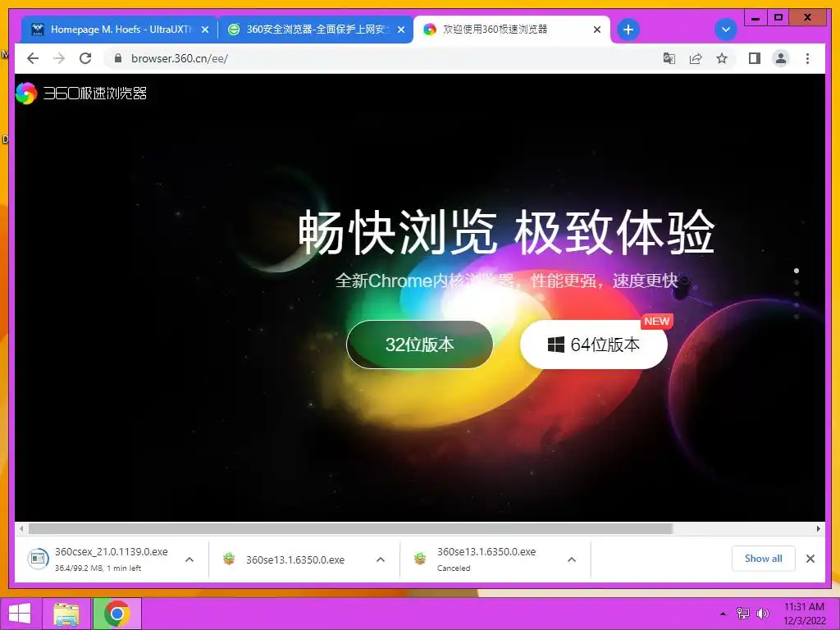The image size is (840, 630).
Task: Select the third page indicator dot
Action: click(x=797, y=294)
